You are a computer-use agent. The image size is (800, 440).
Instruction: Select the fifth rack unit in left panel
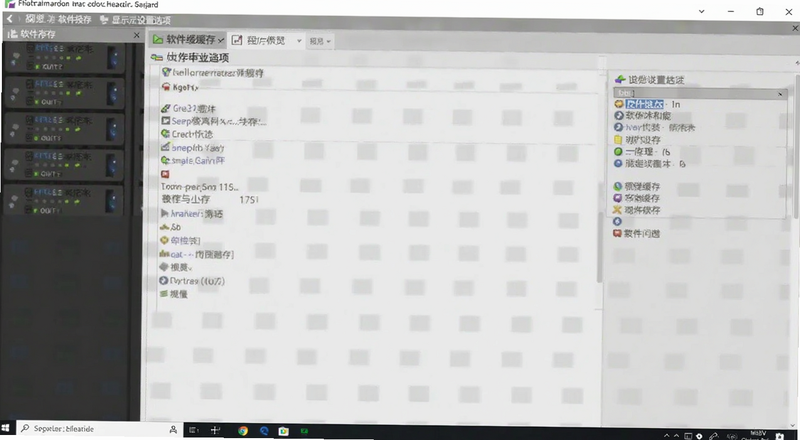64,201
